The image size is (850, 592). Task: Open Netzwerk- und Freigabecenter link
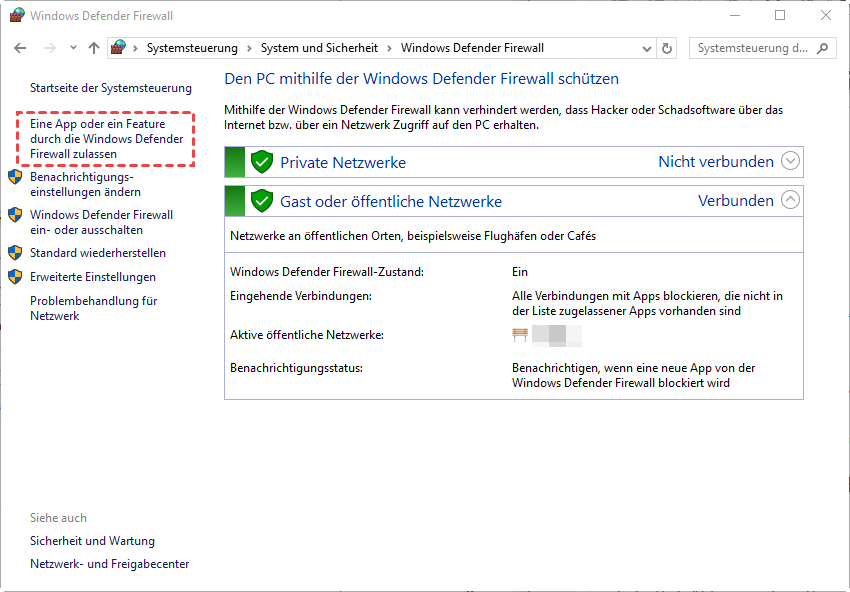(109, 564)
